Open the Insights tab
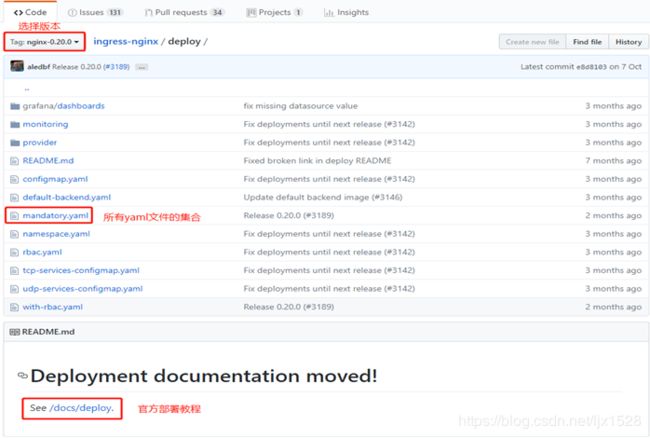 (x=346, y=12)
